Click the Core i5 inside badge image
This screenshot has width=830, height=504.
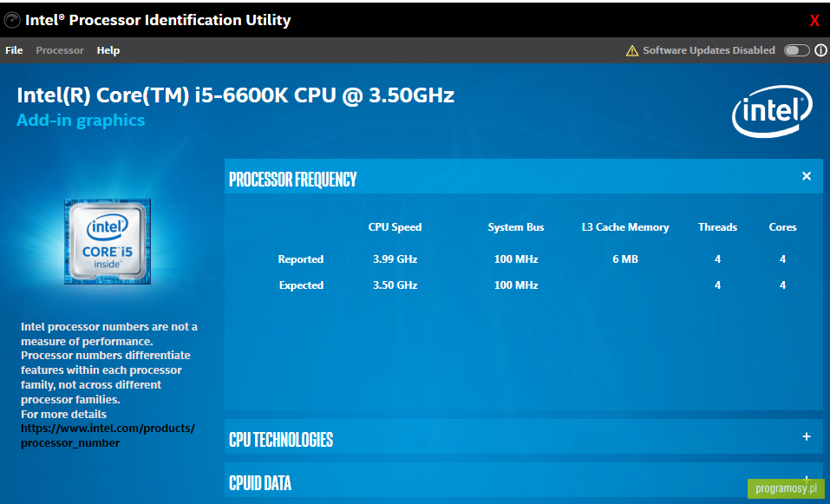pyautogui.click(x=108, y=241)
